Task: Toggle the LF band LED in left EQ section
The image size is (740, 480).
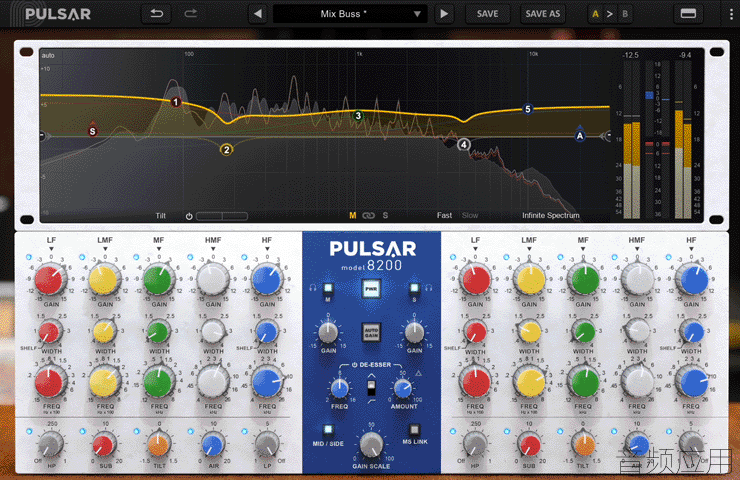Action: pos(29,257)
